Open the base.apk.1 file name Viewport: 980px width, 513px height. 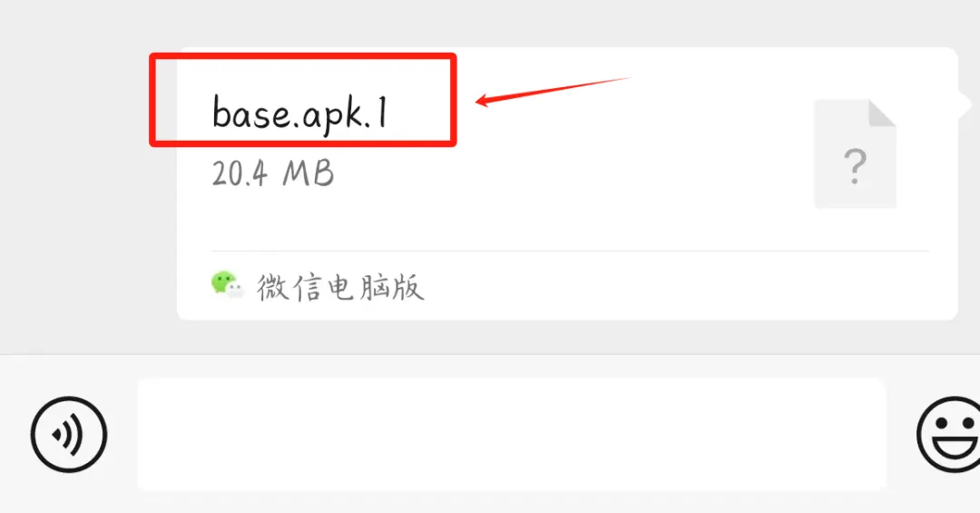[x=300, y=114]
